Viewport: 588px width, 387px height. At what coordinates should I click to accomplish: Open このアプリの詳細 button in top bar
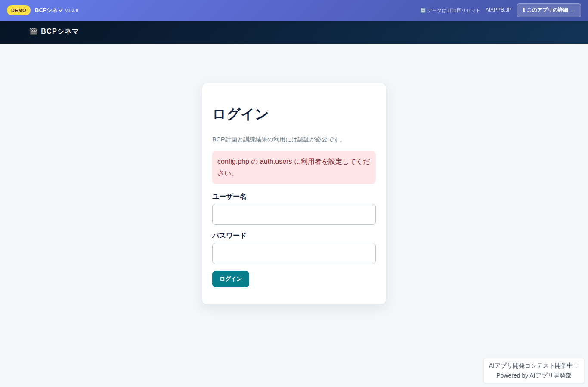(548, 10)
